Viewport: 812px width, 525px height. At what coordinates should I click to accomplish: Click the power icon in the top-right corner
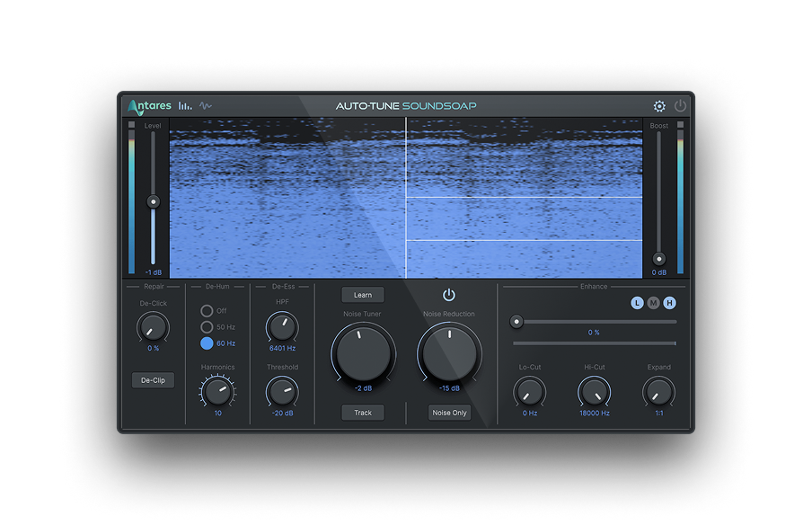680,105
